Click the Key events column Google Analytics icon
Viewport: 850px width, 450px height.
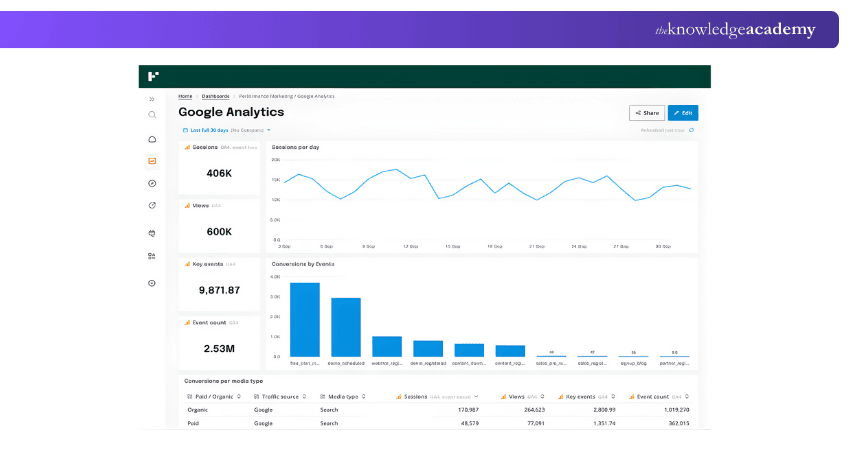tap(561, 397)
